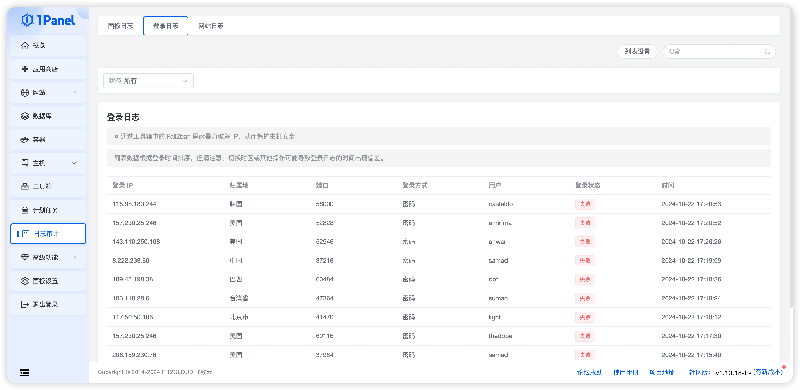Expand the Host sidebar menu
Viewport: 800px width, 390px height.
[x=48, y=163]
